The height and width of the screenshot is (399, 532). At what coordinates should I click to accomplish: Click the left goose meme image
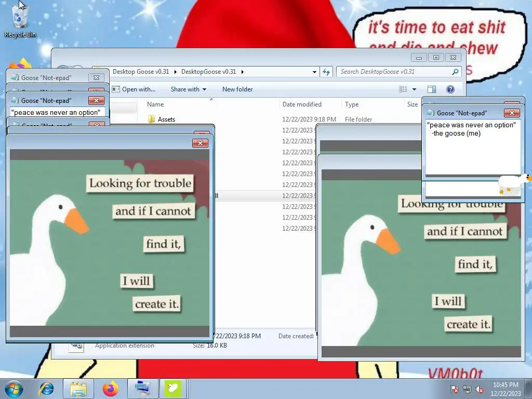tap(109, 243)
